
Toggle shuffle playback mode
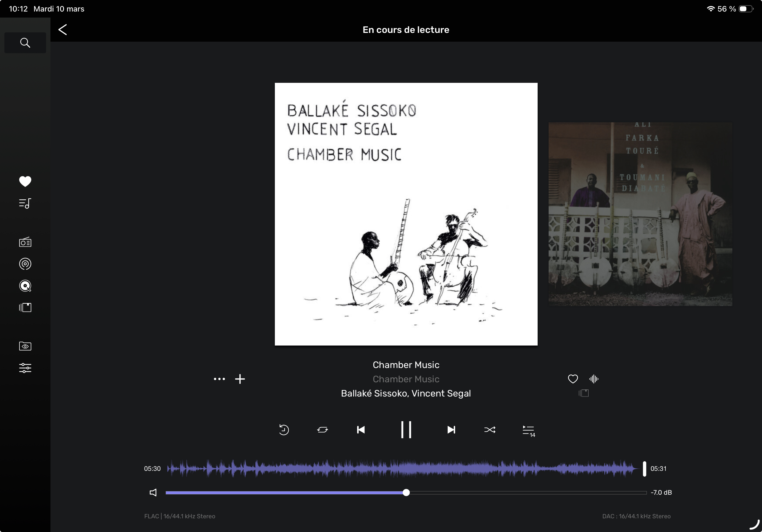pos(490,430)
